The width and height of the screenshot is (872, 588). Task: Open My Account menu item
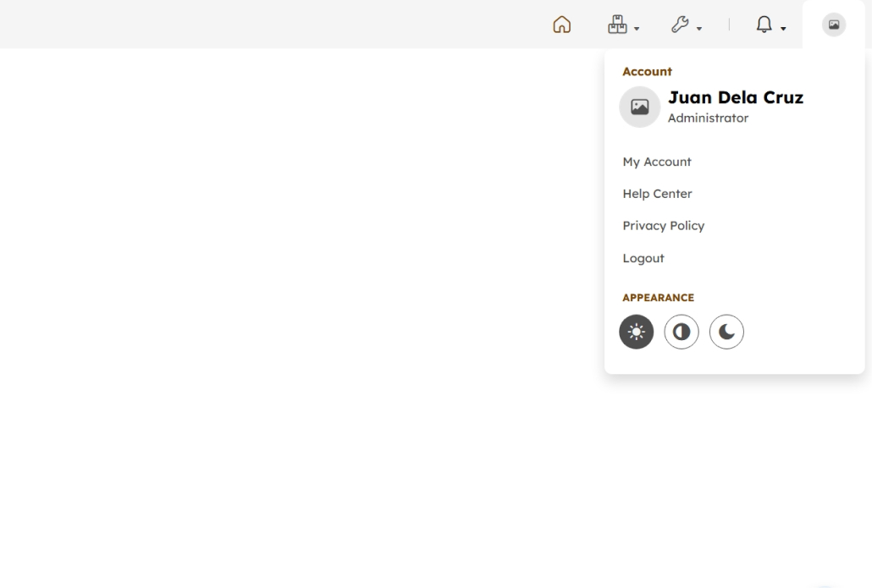[x=657, y=162]
